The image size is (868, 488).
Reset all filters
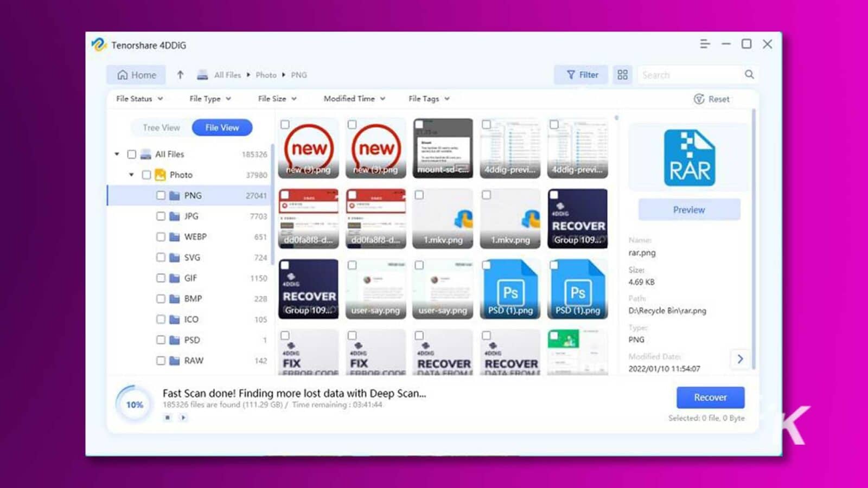coord(711,99)
